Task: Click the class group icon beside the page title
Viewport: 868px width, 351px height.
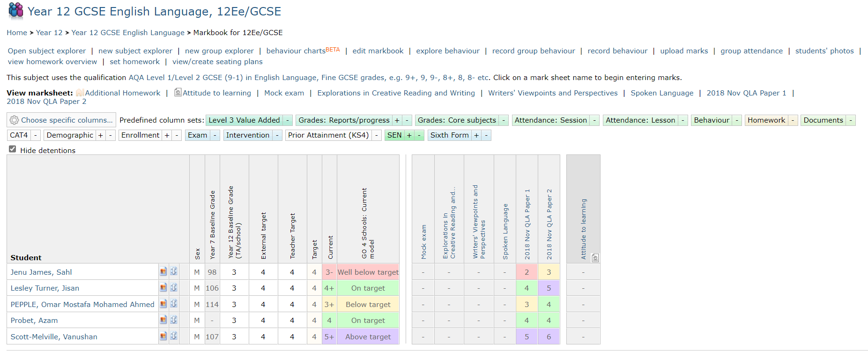Action: pos(16,10)
